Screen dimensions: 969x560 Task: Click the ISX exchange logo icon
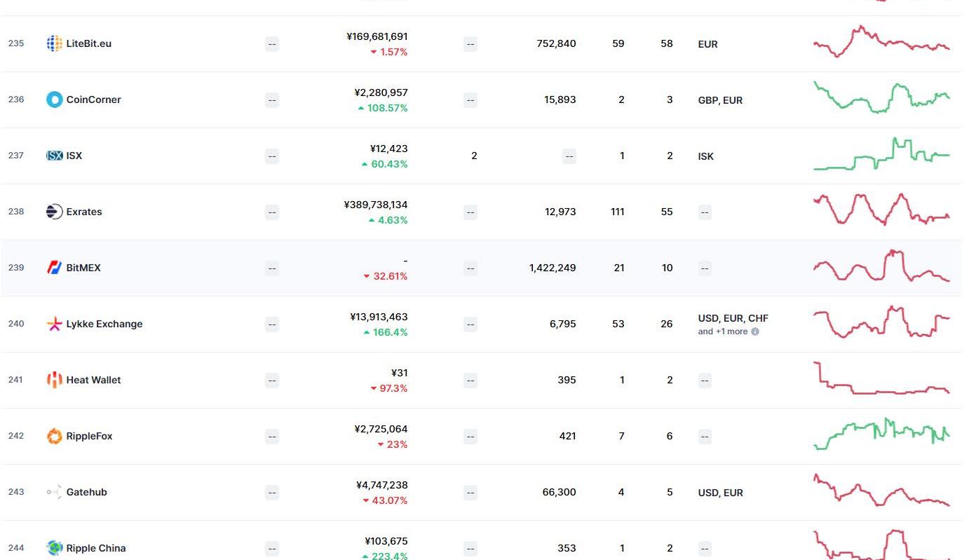coord(54,156)
